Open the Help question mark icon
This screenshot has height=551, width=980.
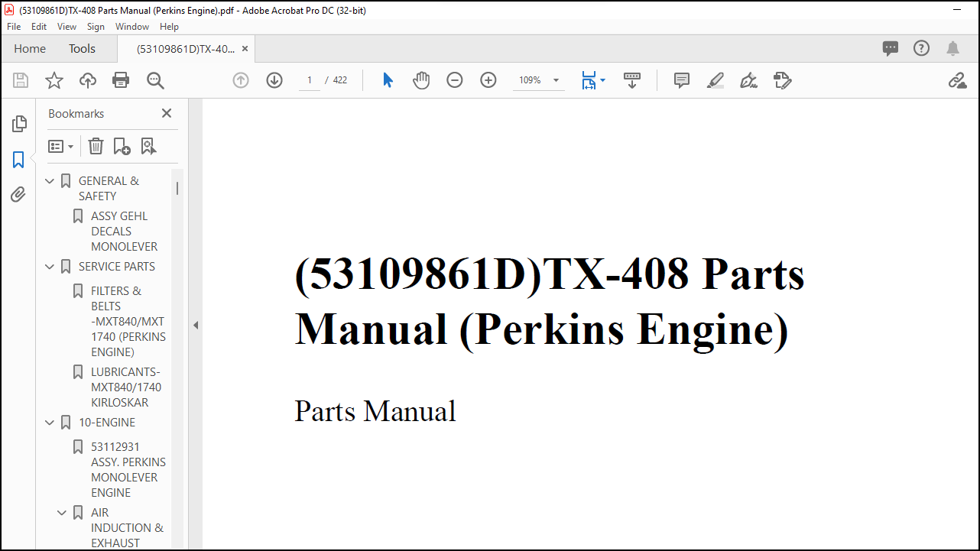tap(922, 48)
